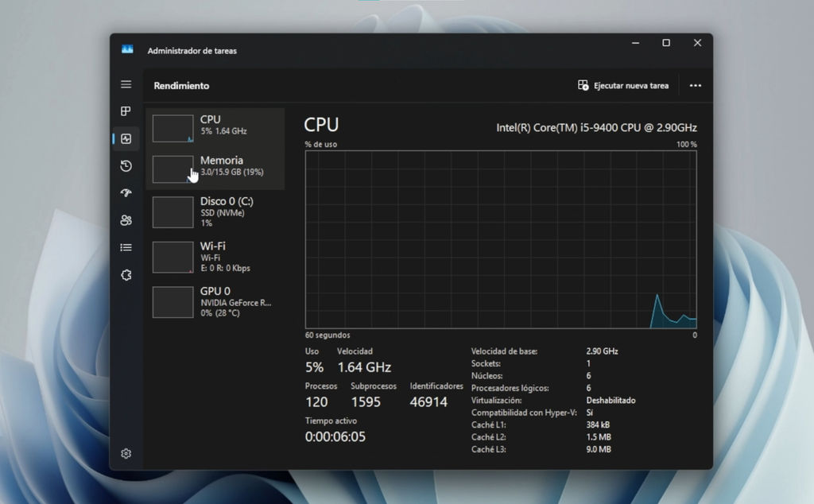Minimize the Task Manager window
Screen dimensions: 814x504
click(635, 43)
